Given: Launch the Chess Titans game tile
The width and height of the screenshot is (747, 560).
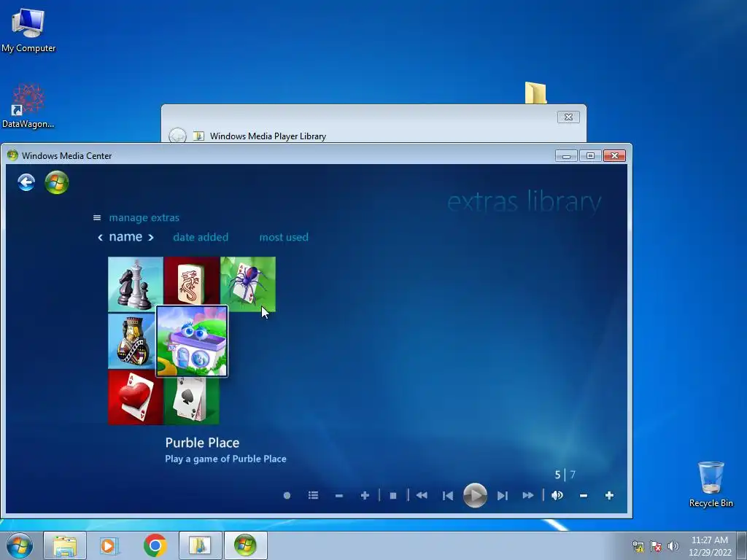Looking at the screenshot, I should [135, 284].
